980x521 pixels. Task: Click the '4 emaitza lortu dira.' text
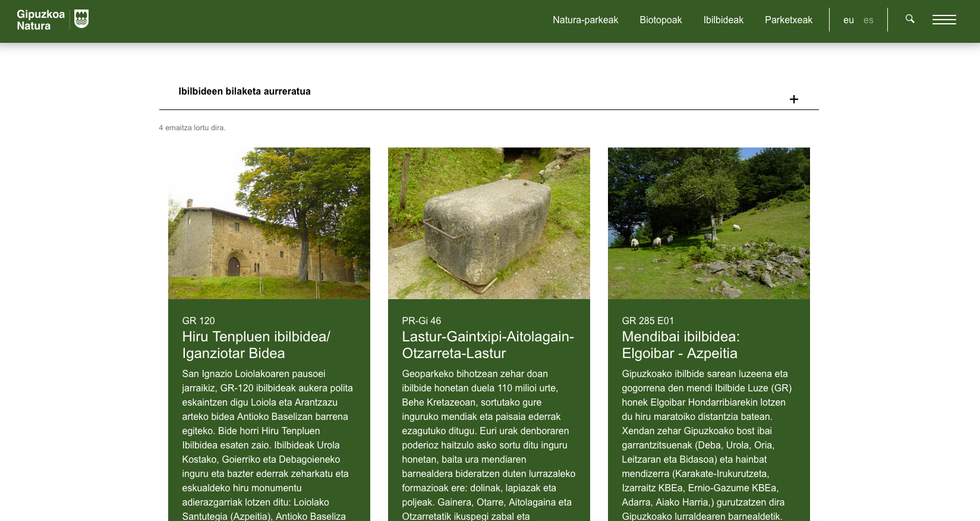[192, 128]
